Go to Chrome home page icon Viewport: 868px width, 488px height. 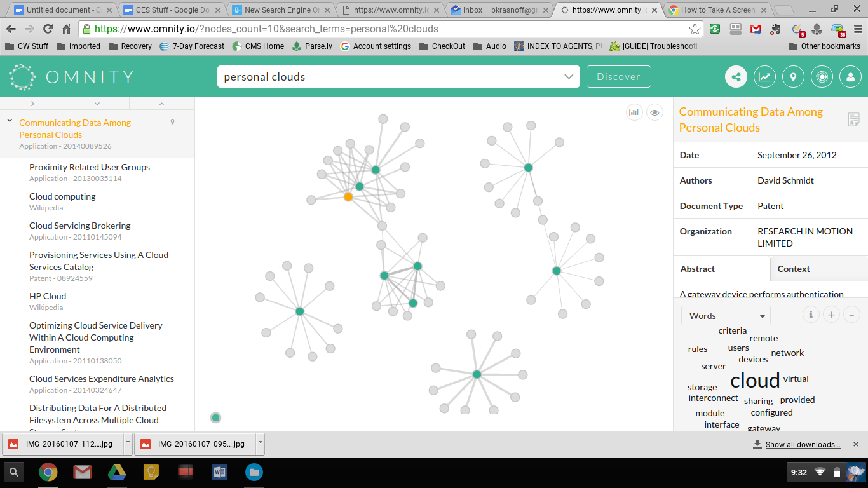click(66, 29)
